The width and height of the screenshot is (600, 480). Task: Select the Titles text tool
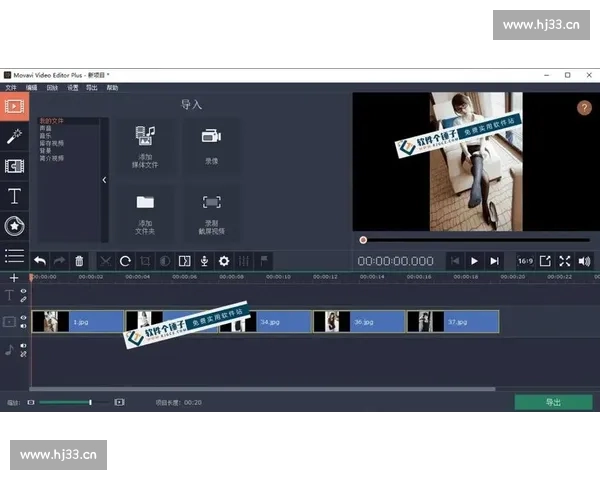click(x=14, y=196)
